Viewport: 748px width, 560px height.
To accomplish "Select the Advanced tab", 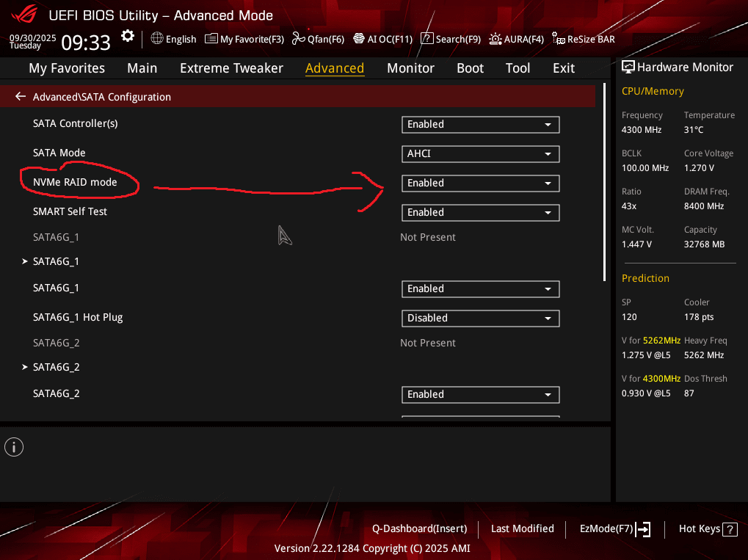I will point(335,68).
